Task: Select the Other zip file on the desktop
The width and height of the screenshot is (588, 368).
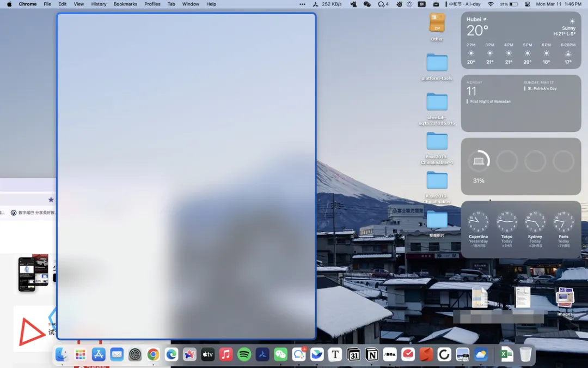Action: click(437, 27)
